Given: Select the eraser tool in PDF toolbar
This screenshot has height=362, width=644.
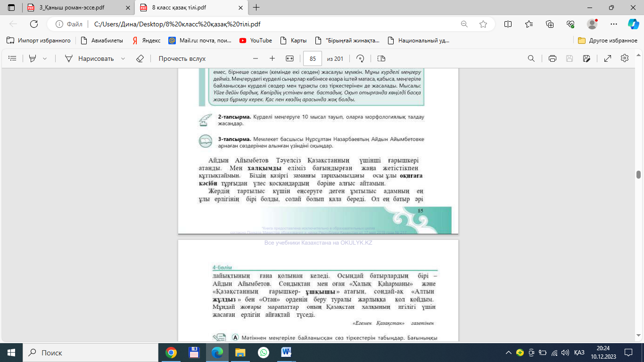Looking at the screenshot, I should click(140, 58).
